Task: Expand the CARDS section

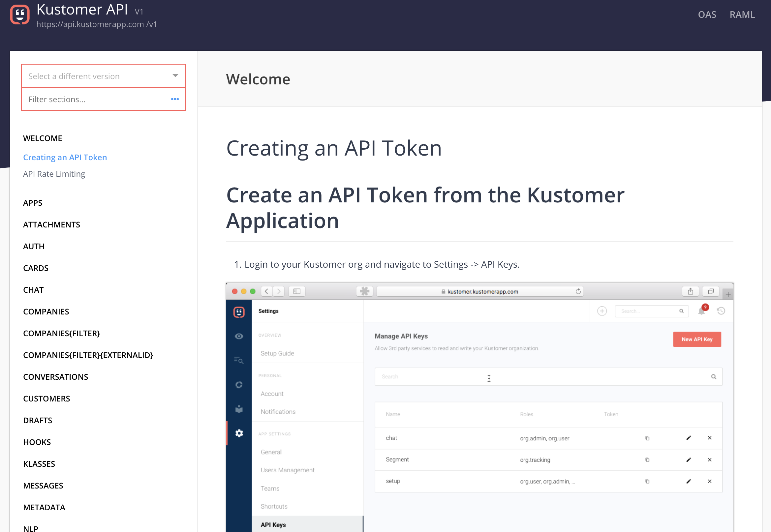Action: coord(36,268)
